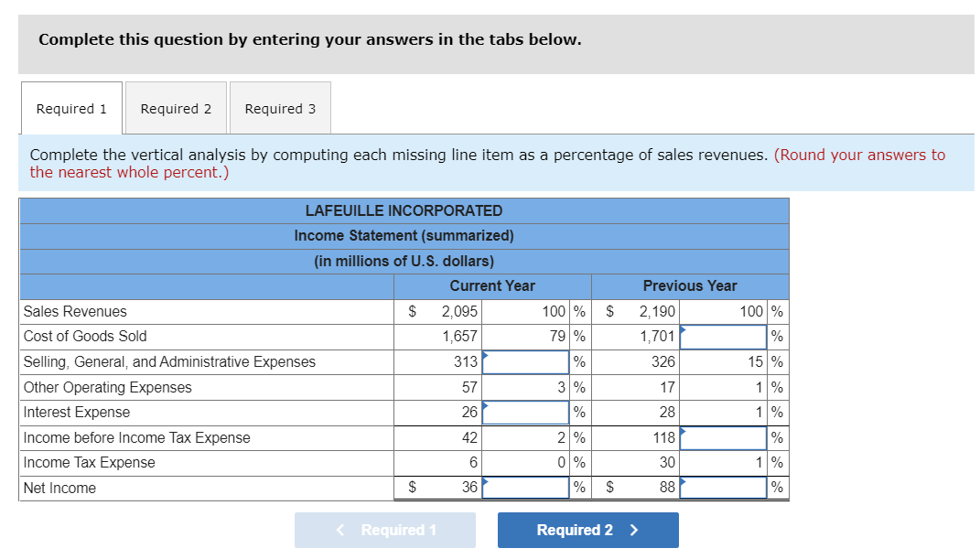Click the Other Operating Expenses row label
Image resolution: width=980 pixels, height=559 pixels.
[107, 388]
